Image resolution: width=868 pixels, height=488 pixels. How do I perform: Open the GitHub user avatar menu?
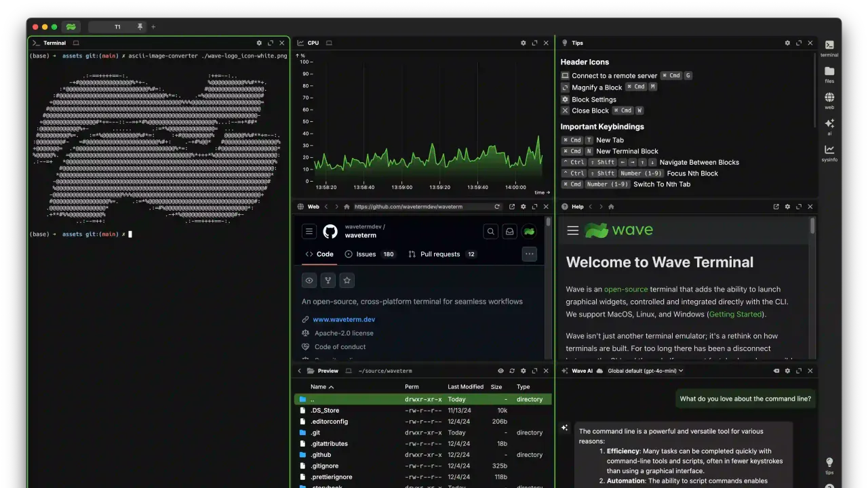(x=528, y=232)
